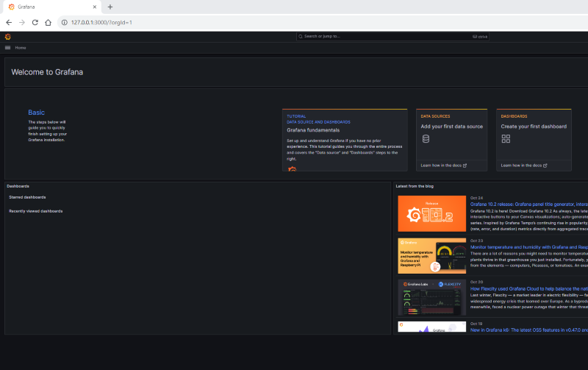Open Learn how in the docs for dashboards

pyautogui.click(x=524, y=166)
